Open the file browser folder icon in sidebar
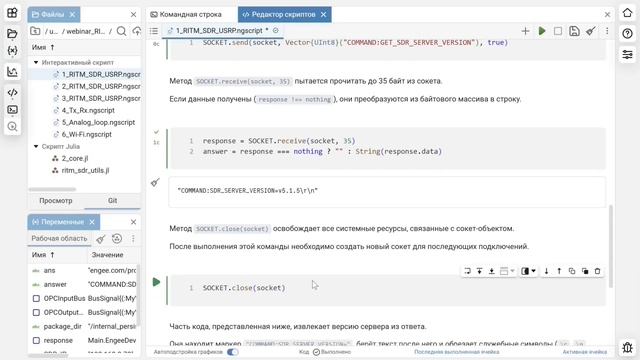640x360 pixels. [12, 33]
